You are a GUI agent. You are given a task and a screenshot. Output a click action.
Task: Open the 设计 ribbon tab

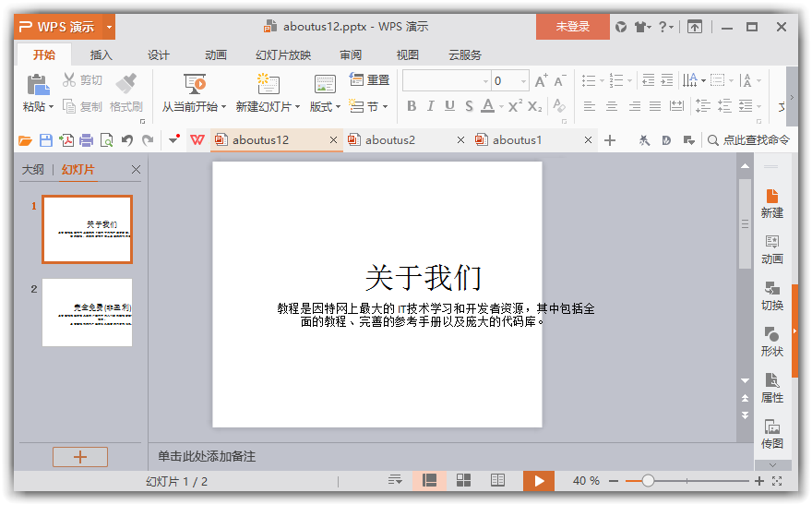point(159,54)
